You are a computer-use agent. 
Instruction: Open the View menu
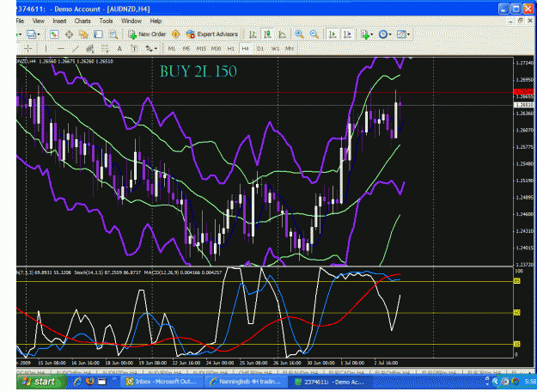pos(39,21)
